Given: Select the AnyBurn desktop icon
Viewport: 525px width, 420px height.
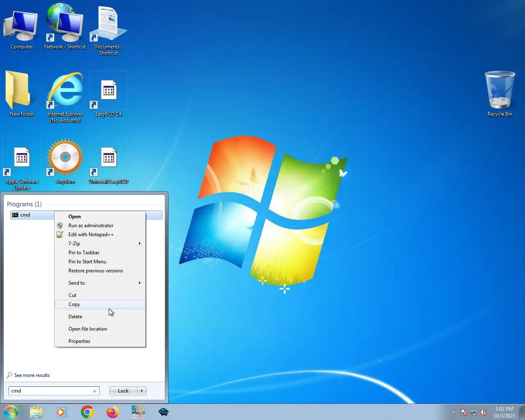Looking at the screenshot, I should coord(65,162).
